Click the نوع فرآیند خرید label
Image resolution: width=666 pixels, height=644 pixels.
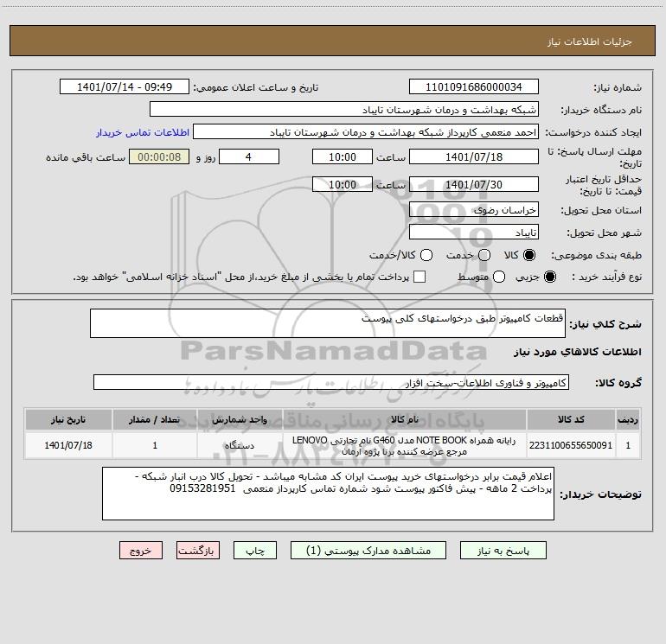click(x=606, y=277)
